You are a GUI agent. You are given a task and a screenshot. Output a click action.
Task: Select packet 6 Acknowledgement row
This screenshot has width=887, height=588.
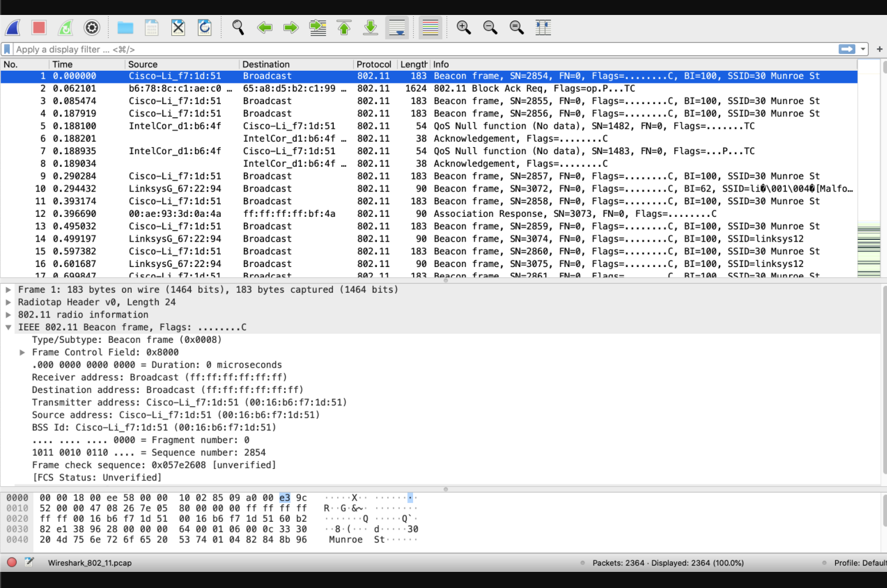pos(429,139)
